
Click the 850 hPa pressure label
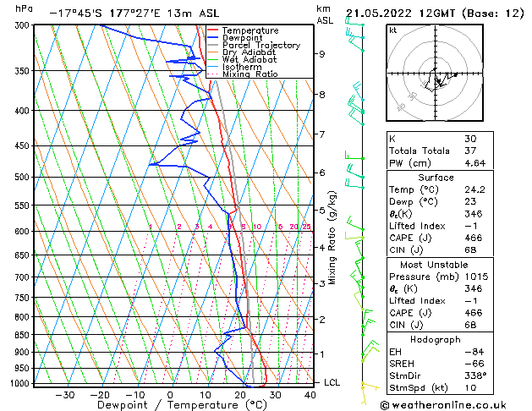click(x=24, y=335)
